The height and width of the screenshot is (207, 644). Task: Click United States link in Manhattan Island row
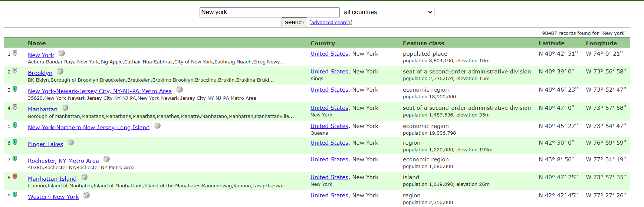(329, 177)
